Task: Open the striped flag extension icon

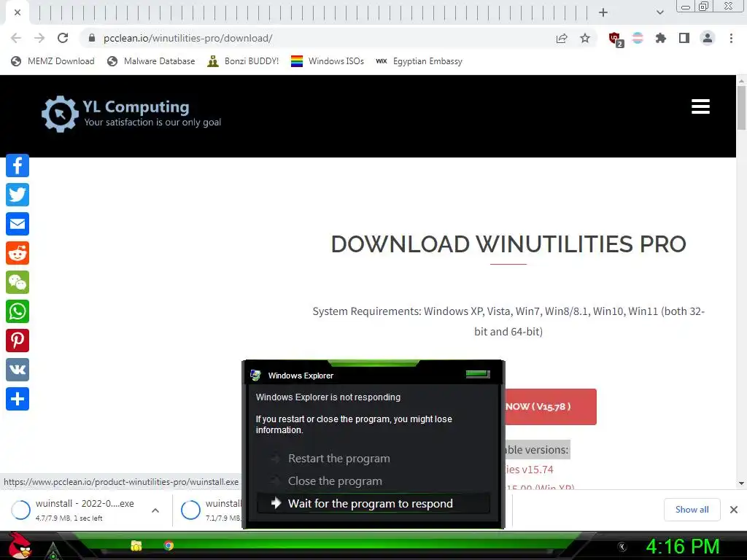Action: pyautogui.click(x=638, y=38)
